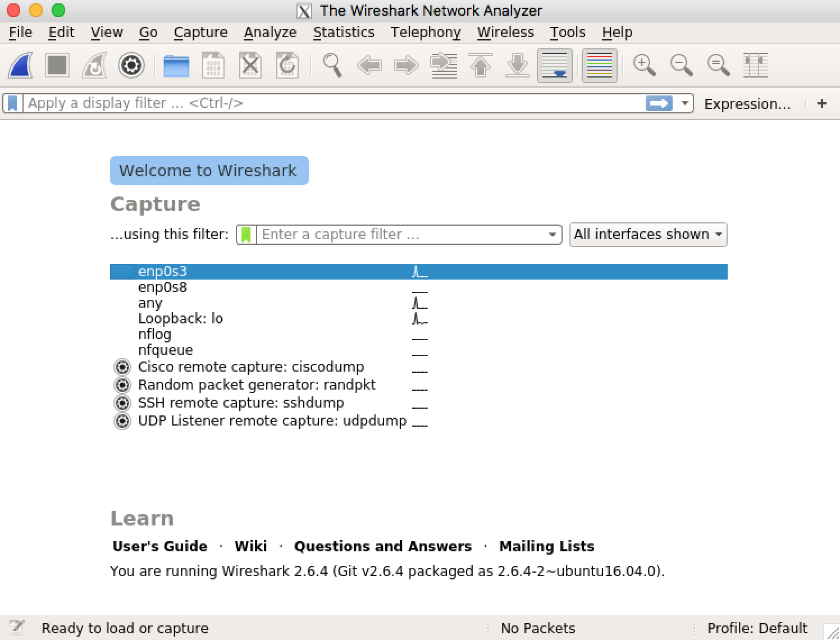
Task: Jump to the first packet icon
Action: 481,66
